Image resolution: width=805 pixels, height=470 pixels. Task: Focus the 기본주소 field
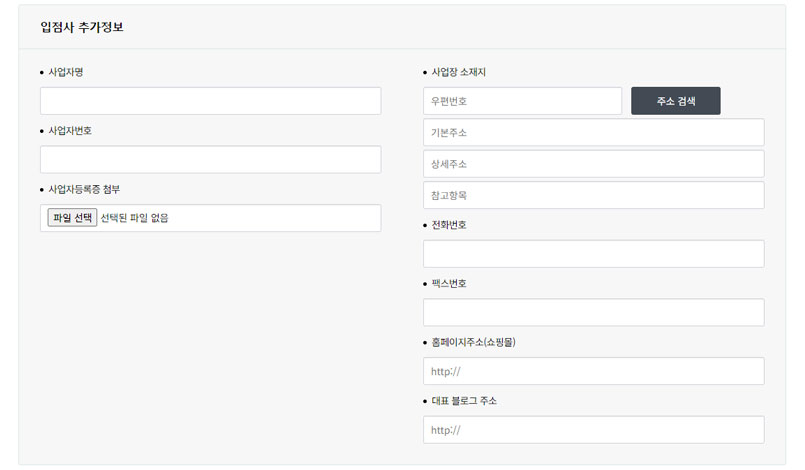point(593,132)
